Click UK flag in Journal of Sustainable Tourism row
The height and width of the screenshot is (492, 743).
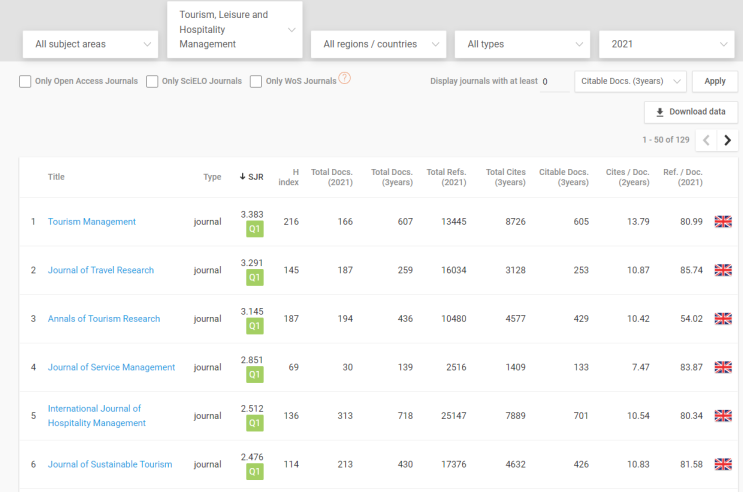[723, 464]
